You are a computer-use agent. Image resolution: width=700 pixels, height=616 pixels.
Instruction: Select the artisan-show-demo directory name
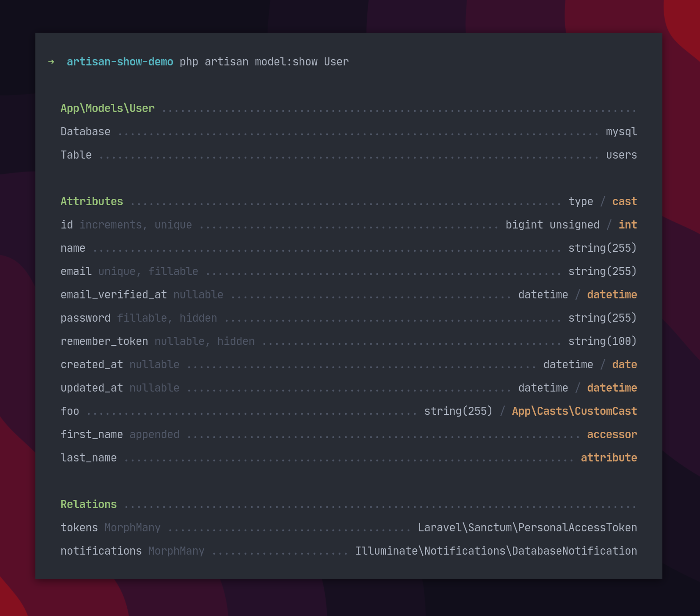click(119, 62)
